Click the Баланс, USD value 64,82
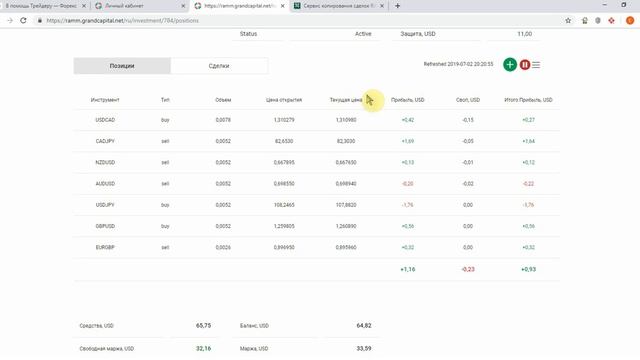640x360 pixels. click(x=364, y=326)
